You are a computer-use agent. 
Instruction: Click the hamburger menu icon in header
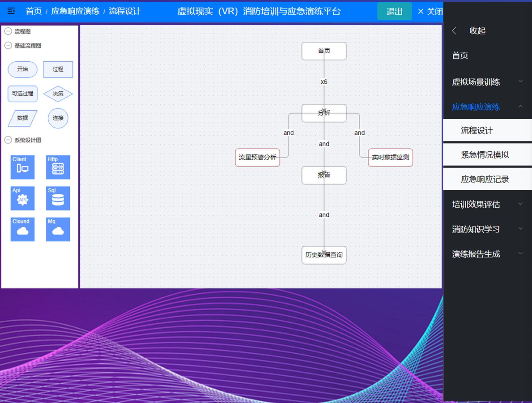click(x=11, y=11)
